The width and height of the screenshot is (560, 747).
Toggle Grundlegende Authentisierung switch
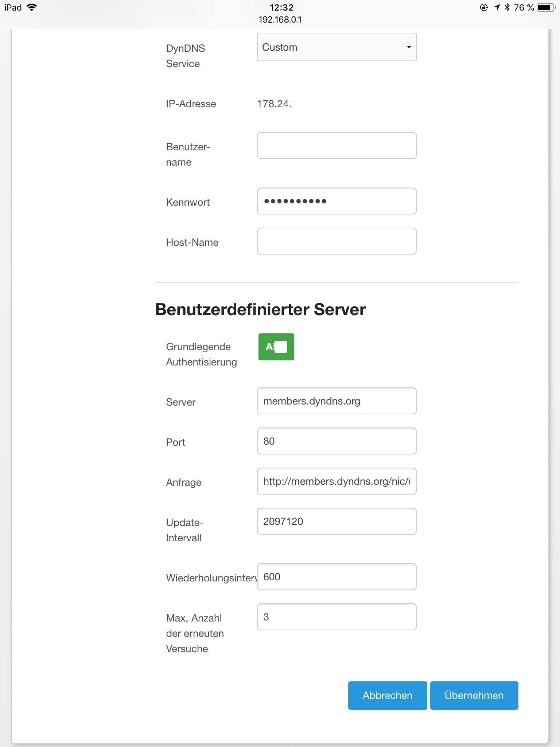click(276, 347)
